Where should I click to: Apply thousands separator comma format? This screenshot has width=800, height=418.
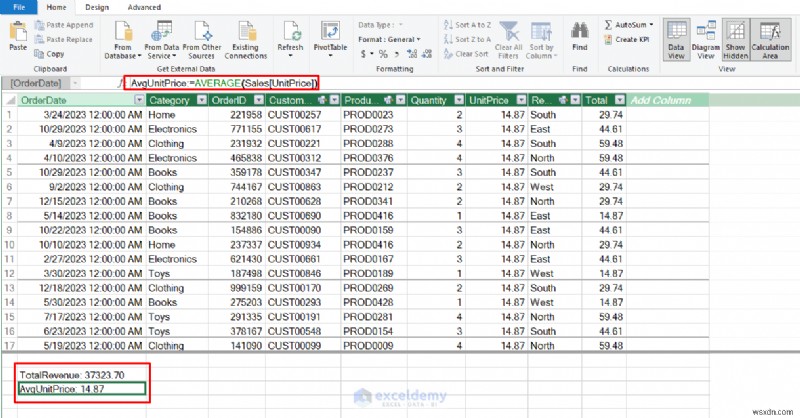click(x=396, y=54)
